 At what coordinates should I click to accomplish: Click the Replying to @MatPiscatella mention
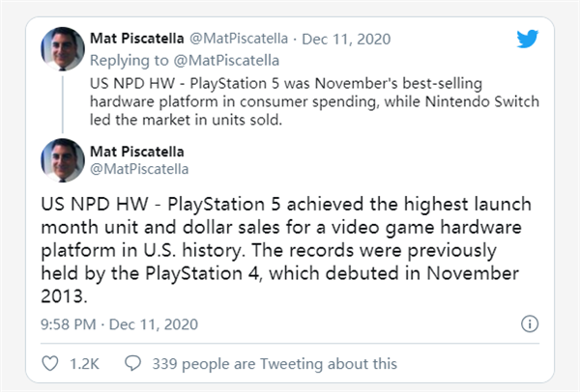226,60
